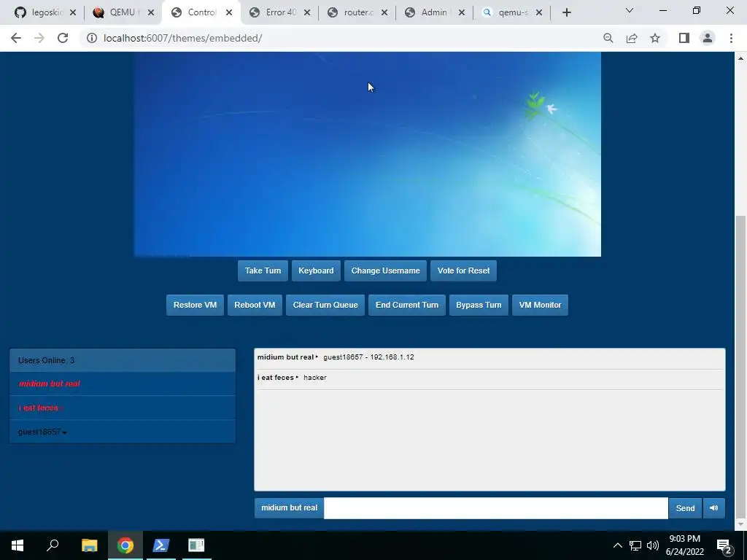Open network status tray icon
747x560 pixels.
[x=635, y=545]
